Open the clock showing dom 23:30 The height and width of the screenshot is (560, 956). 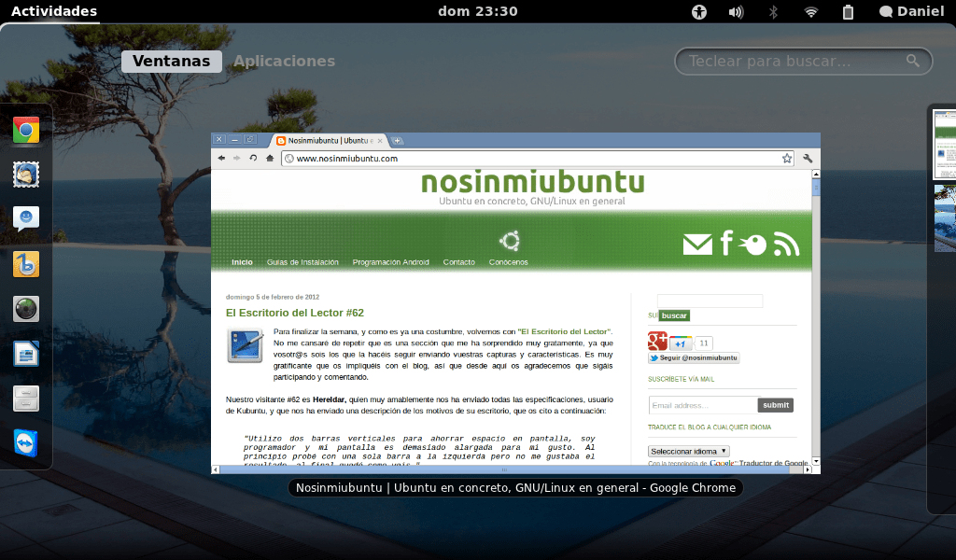click(478, 11)
